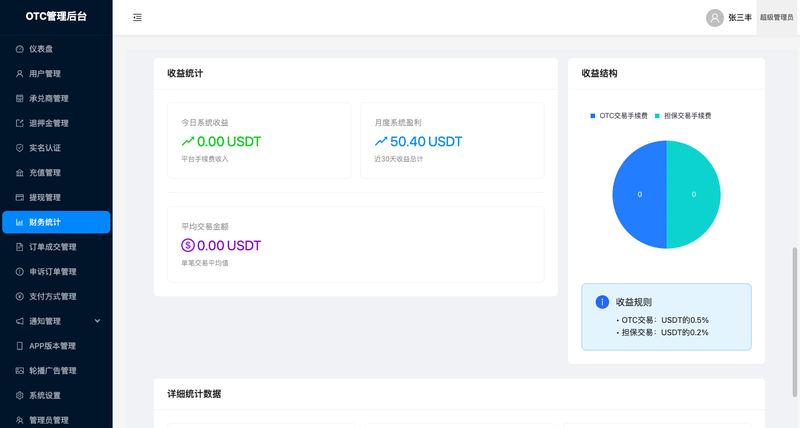Open the 实名认证 menu item
This screenshot has height=428, width=800.
[x=56, y=148]
